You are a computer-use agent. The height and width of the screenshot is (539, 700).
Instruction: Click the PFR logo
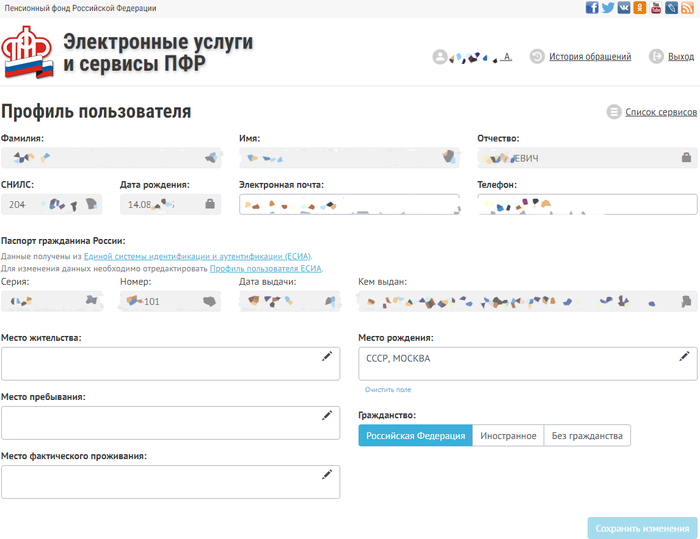[x=29, y=52]
